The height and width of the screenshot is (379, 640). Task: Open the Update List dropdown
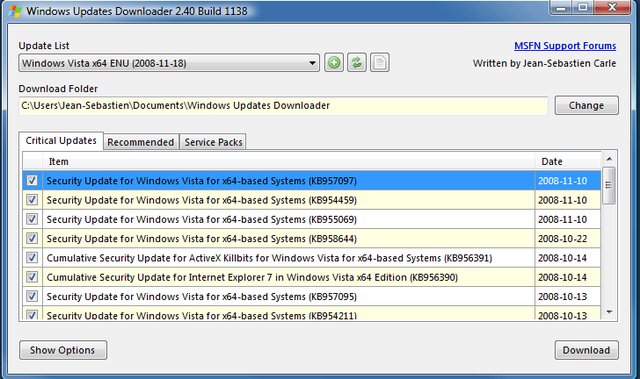tap(169, 63)
